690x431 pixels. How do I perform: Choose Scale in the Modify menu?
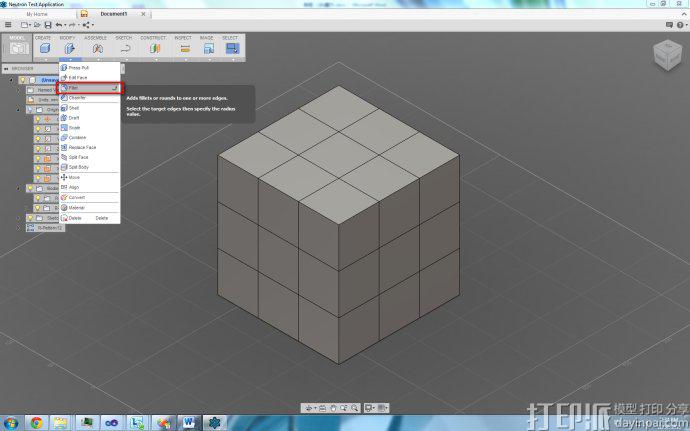click(90, 128)
